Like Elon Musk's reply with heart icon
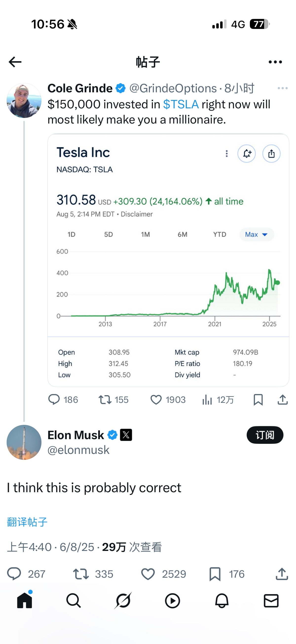This screenshot has width=296, height=644. (148, 574)
